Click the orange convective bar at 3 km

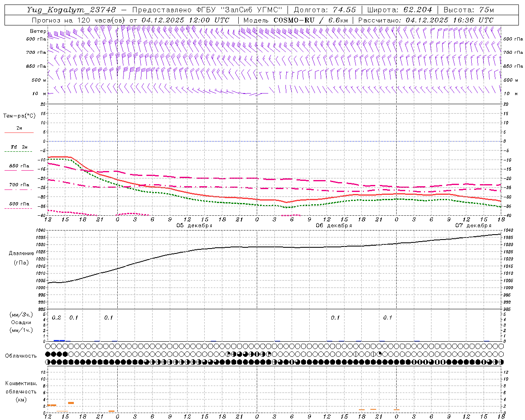tap(71, 403)
